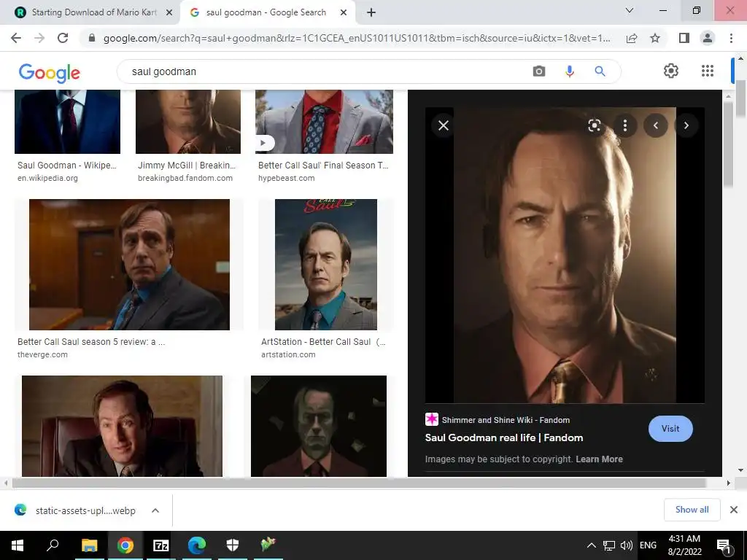Click Show all downloads button

(x=692, y=510)
